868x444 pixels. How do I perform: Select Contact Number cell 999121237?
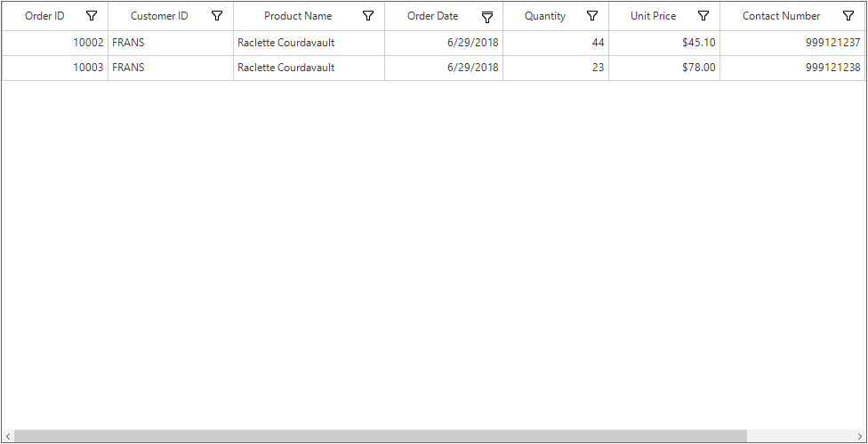tap(792, 43)
